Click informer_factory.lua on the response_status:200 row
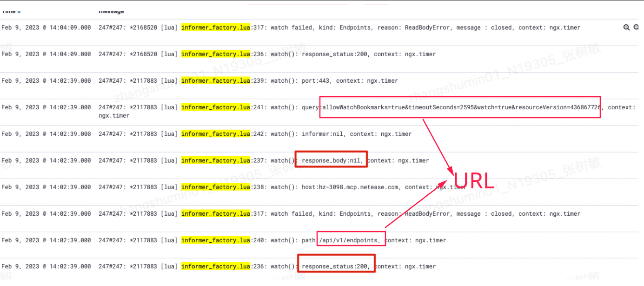The width and height of the screenshot is (644, 286). tap(215, 54)
